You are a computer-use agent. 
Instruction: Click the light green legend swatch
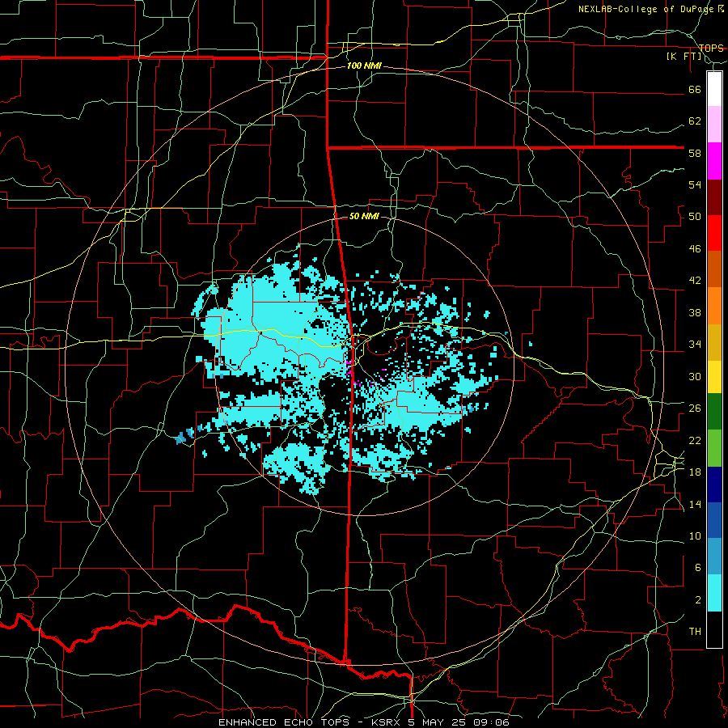pos(714,448)
